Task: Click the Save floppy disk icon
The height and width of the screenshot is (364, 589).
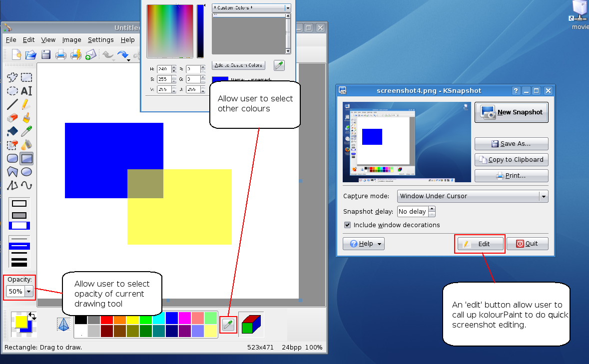Action: (x=46, y=55)
